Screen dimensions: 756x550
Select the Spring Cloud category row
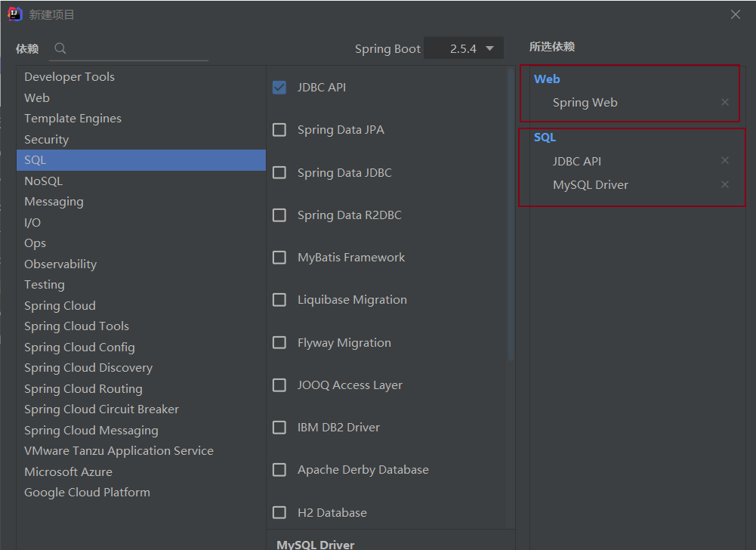(140, 305)
